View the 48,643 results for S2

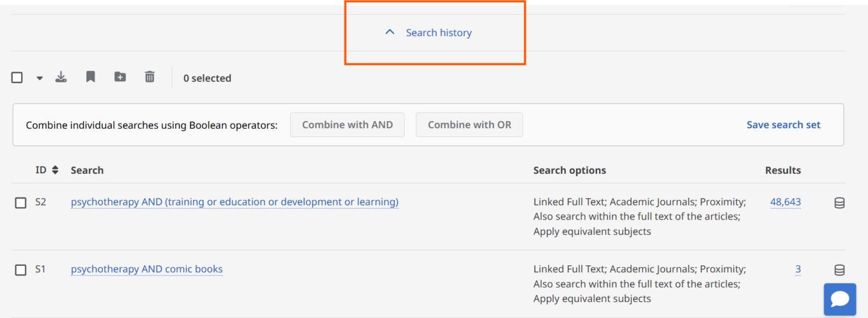[x=786, y=202]
